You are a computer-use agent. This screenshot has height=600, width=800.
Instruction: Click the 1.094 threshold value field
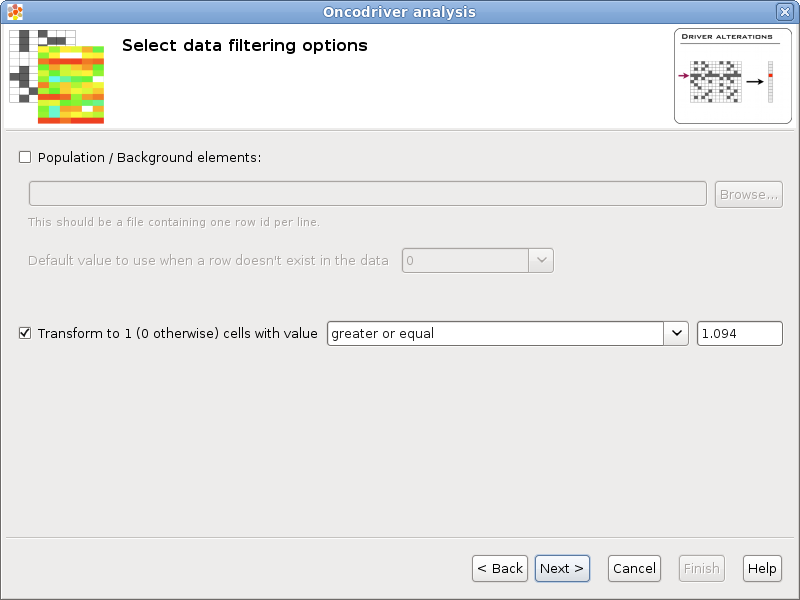tap(740, 333)
